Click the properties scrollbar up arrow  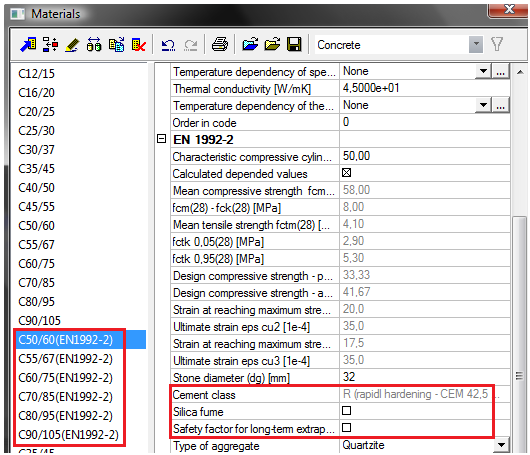520,72
